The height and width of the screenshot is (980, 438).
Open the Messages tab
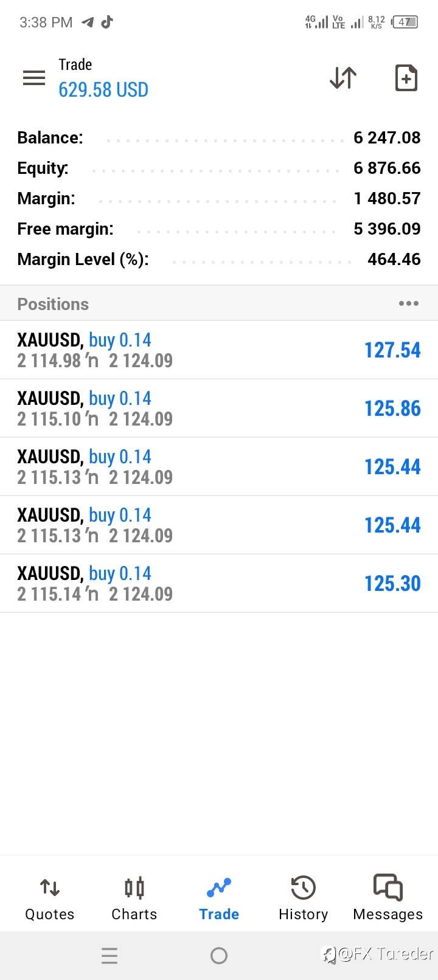[388, 899]
